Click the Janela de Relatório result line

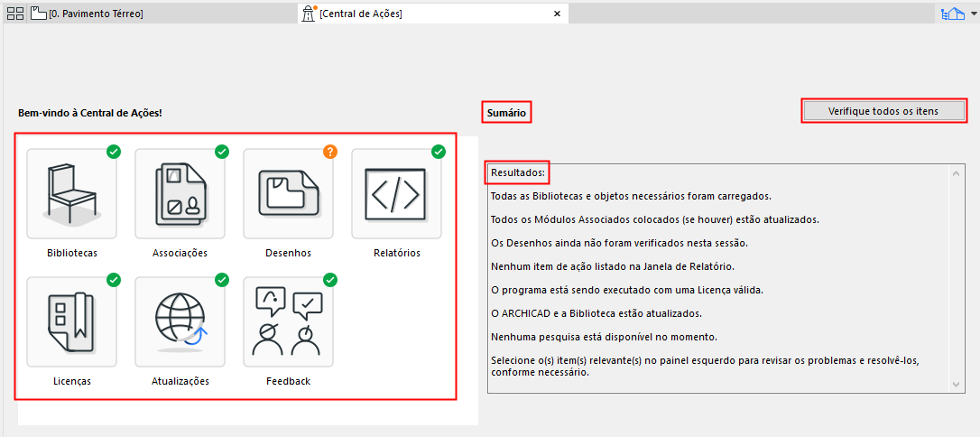click(612, 267)
